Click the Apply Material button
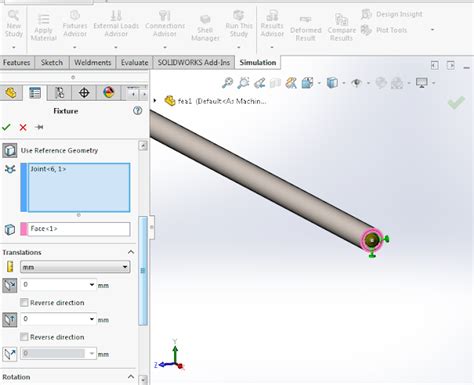 (43, 27)
